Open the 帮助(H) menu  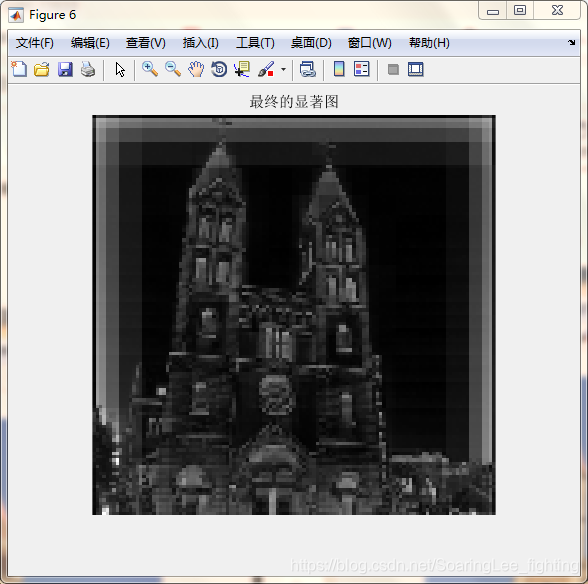429,43
